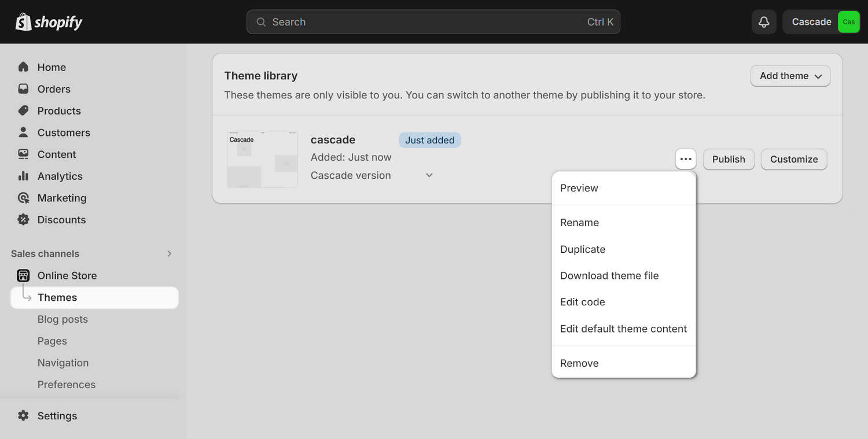Open notifications bell
Screen dimensions: 868x439
[764, 22]
